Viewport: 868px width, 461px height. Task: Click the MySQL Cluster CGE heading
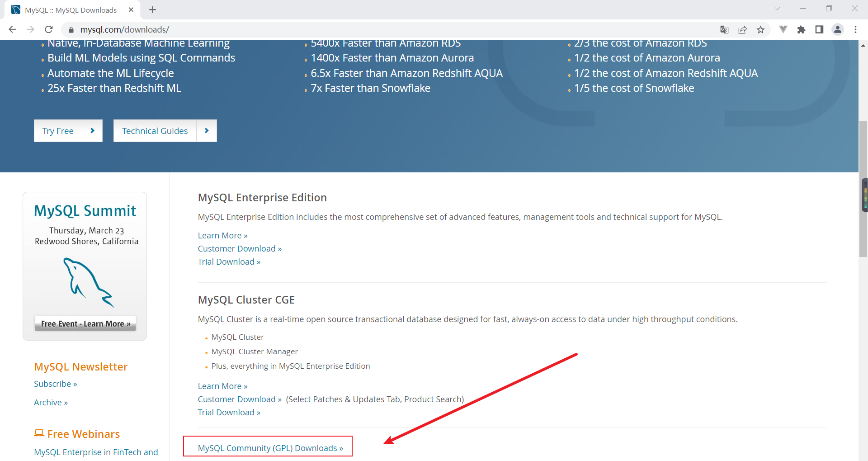coord(246,300)
